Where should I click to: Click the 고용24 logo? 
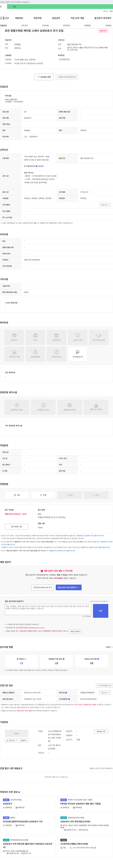pyautogui.click(x=4, y=18)
